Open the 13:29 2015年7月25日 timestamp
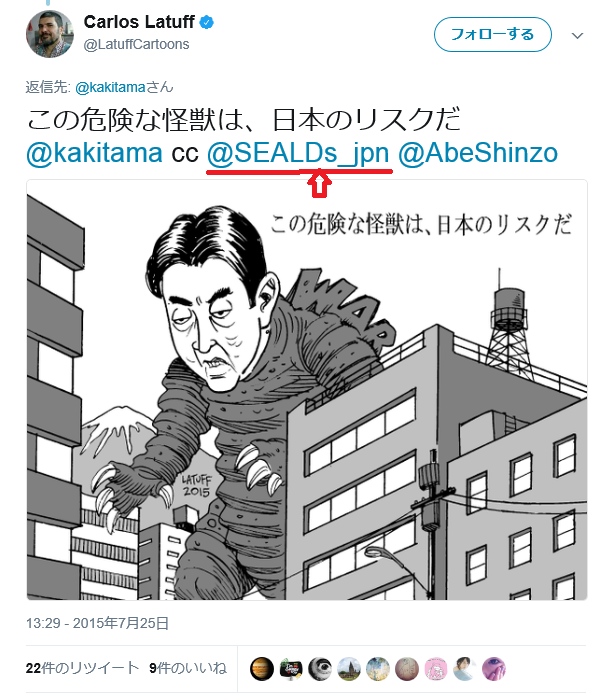 [x=97, y=623]
